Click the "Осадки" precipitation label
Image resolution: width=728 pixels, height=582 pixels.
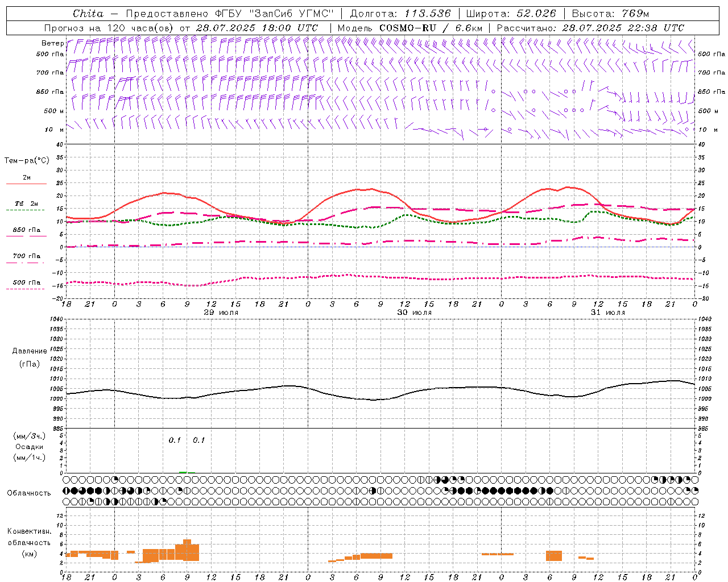(x=30, y=447)
